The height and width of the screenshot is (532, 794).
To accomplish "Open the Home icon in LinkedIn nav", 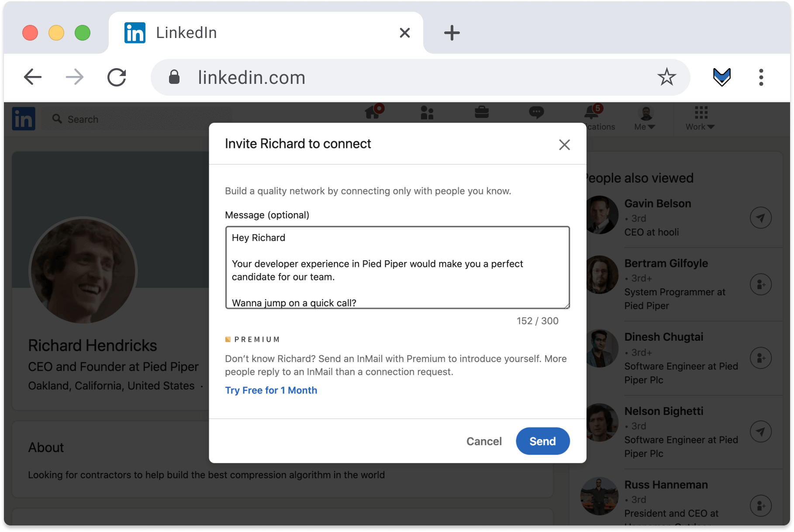I will (374, 112).
